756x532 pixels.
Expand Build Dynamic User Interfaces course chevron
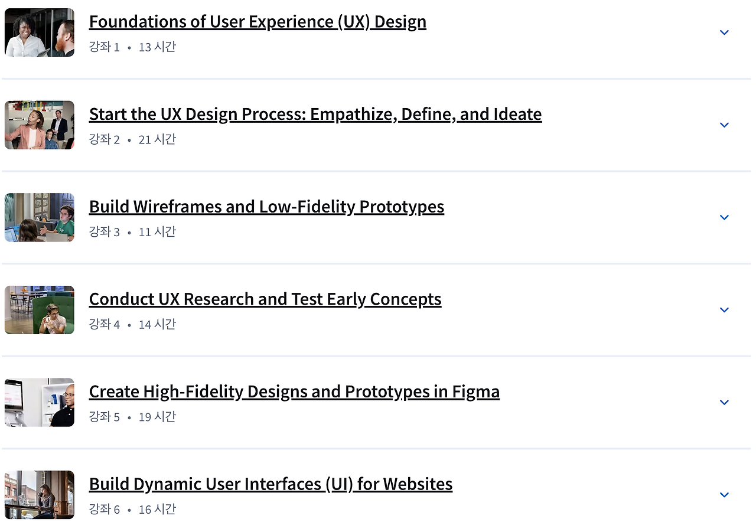(x=724, y=495)
